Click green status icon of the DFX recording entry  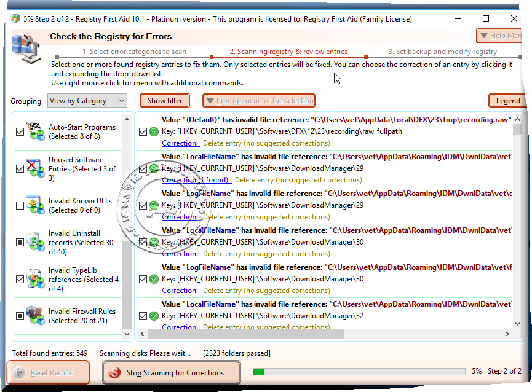(154, 131)
